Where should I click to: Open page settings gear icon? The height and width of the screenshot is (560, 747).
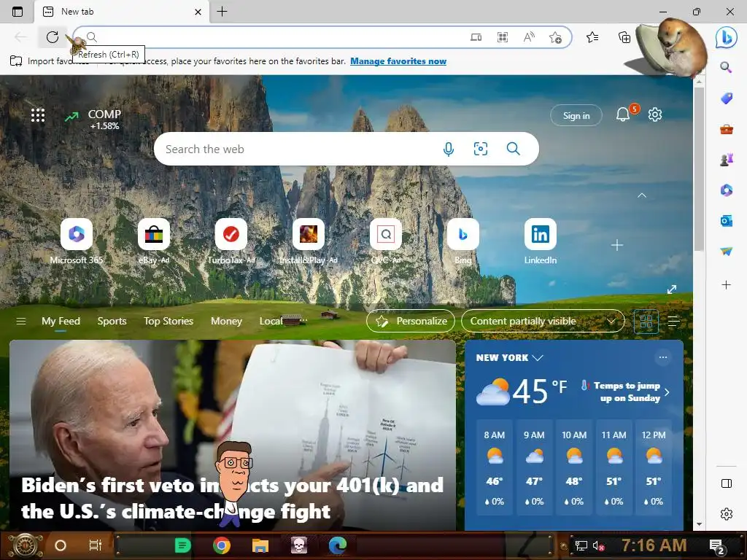click(x=655, y=114)
